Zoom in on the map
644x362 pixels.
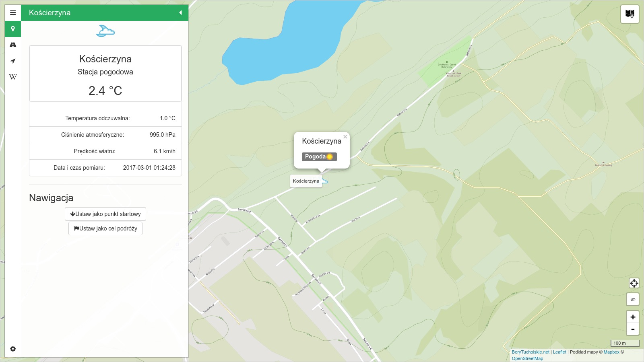click(633, 317)
